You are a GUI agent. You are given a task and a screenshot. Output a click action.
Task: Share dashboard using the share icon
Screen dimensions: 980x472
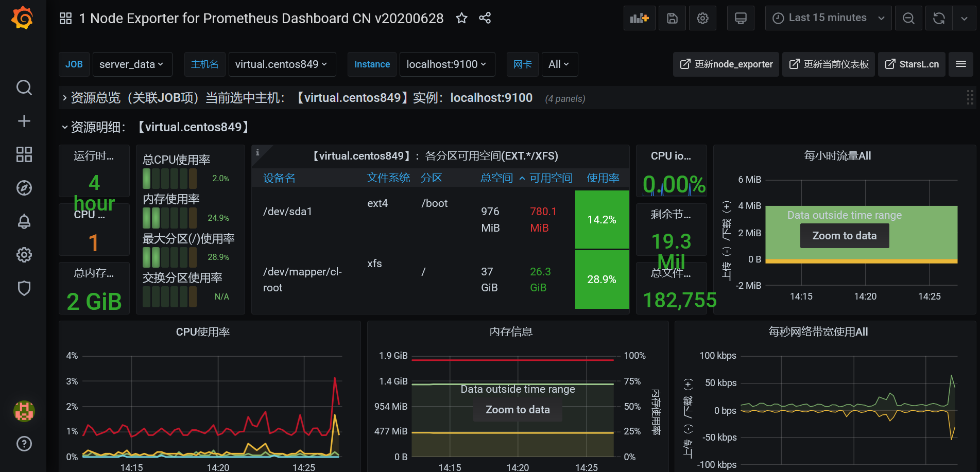pyautogui.click(x=485, y=19)
